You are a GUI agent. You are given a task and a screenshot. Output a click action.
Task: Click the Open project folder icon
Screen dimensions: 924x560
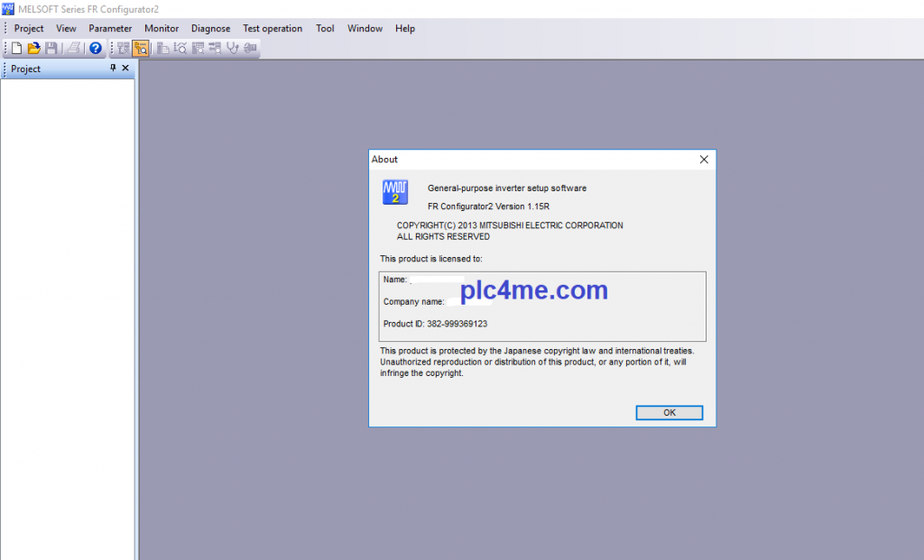[x=33, y=48]
